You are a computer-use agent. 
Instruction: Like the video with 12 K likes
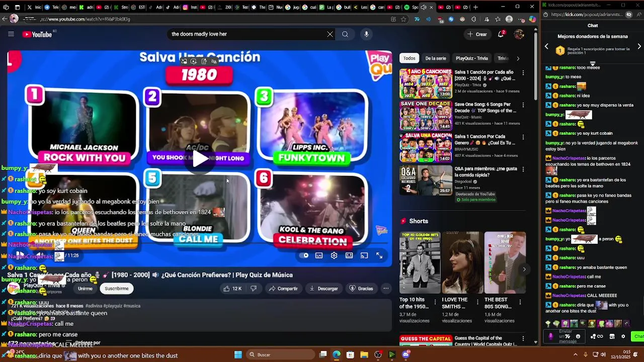[x=232, y=289]
